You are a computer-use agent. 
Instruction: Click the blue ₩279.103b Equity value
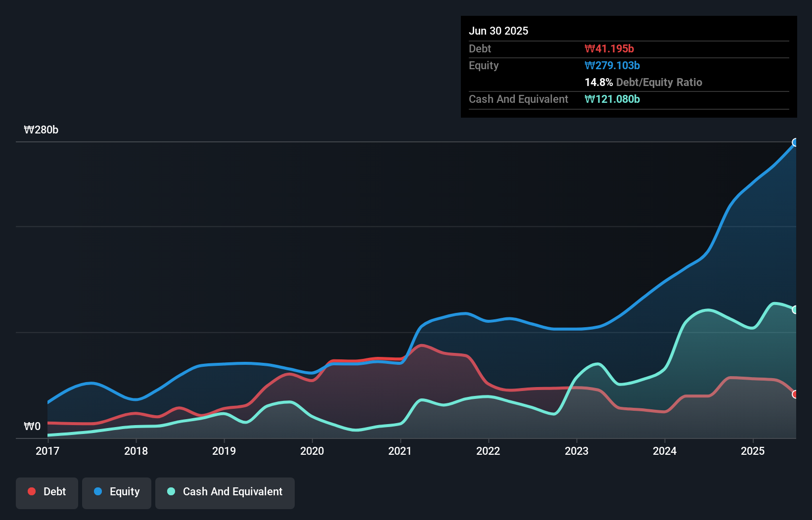point(612,66)
